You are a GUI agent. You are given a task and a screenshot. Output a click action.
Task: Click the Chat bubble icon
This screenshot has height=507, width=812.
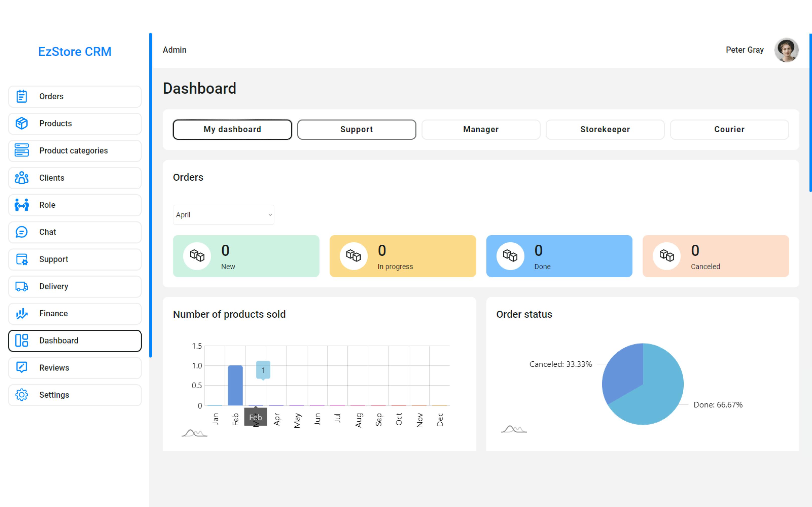click(x=22, y=232)
